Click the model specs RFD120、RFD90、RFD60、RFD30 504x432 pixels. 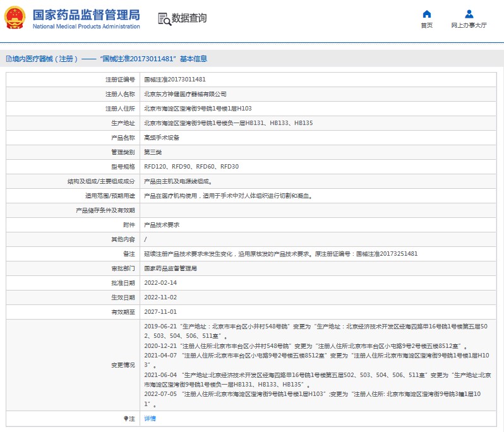click(x=191, y=167)
